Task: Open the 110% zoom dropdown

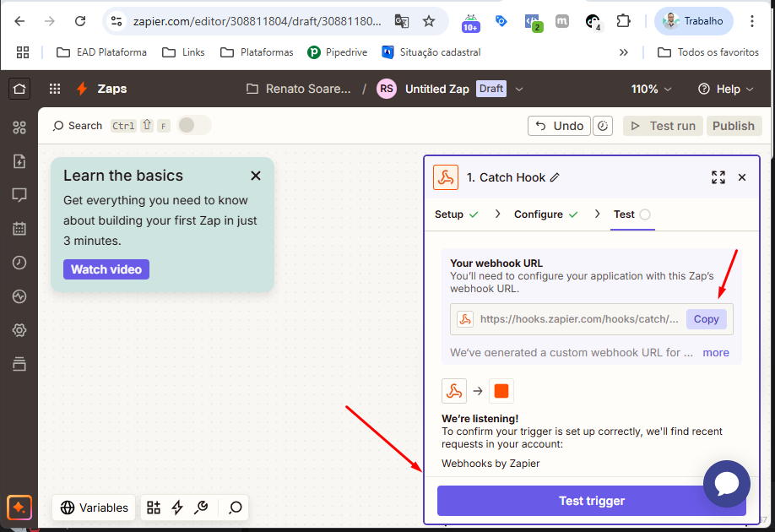Action: [652, 89]
